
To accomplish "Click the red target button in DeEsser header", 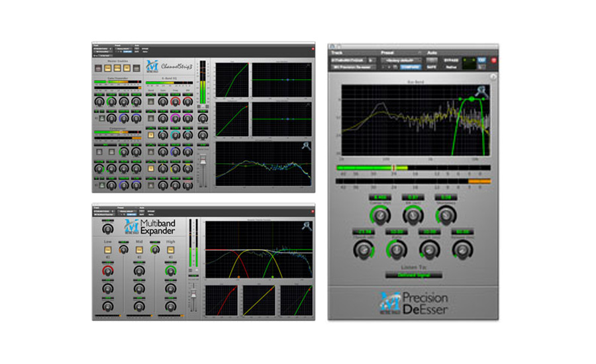I will 494,60.
